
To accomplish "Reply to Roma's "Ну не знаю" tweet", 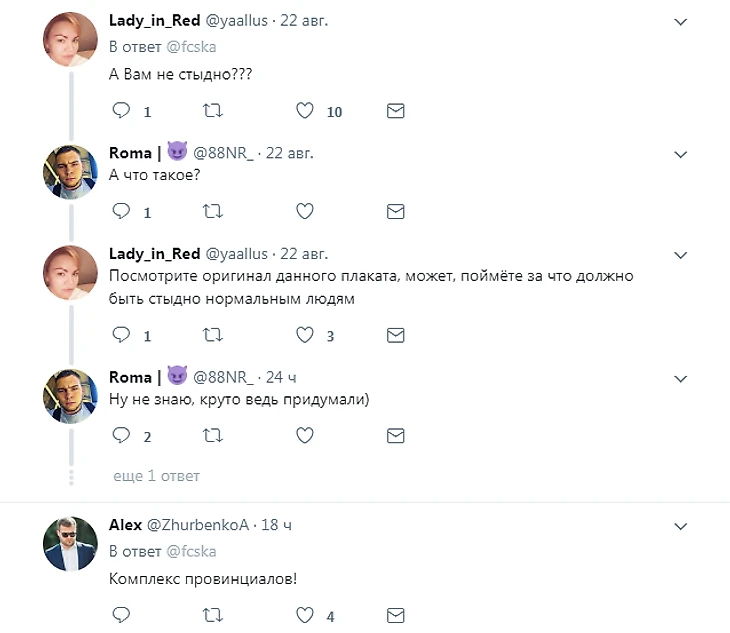I will [121, 435].
